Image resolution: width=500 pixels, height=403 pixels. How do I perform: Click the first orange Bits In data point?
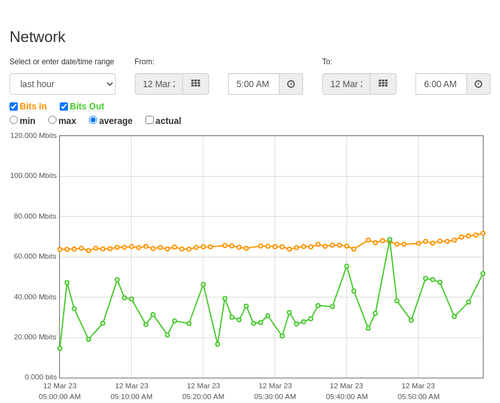point(60,249)
